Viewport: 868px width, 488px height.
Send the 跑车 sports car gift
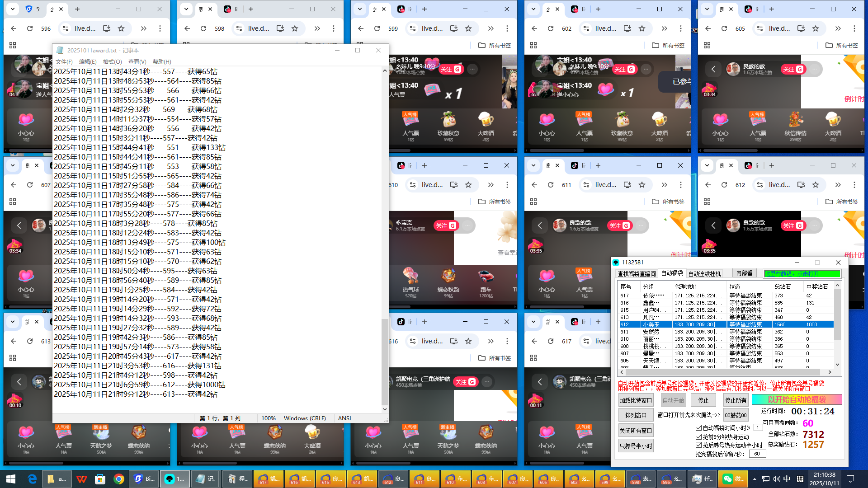pos(486,277)
